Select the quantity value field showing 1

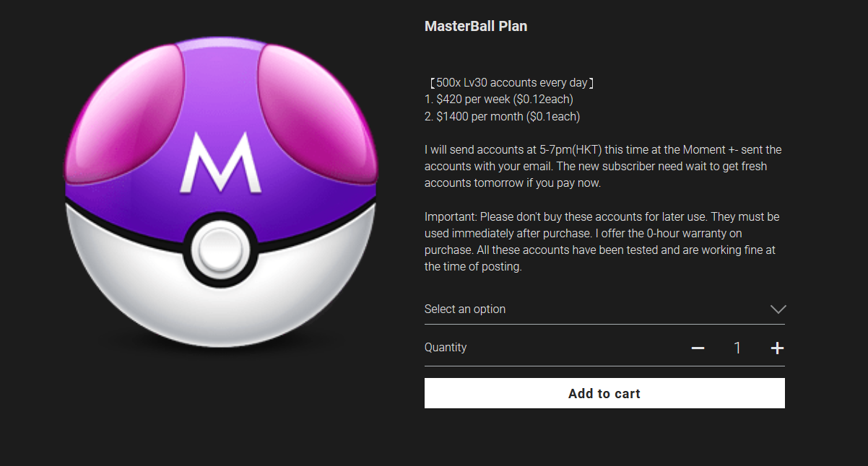(x=737, y=348)
